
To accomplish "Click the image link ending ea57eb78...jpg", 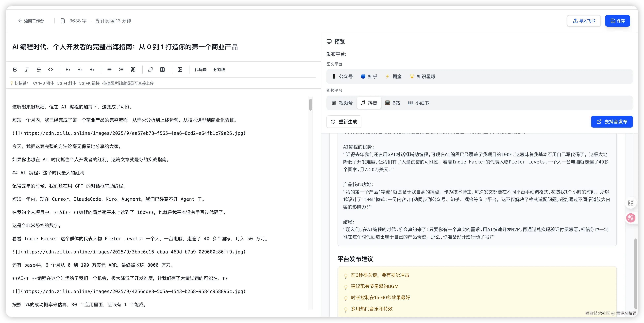I will pos(129,133).
